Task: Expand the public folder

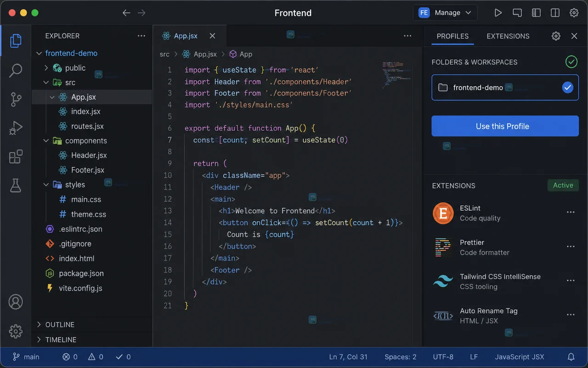Action: point(46,68)
